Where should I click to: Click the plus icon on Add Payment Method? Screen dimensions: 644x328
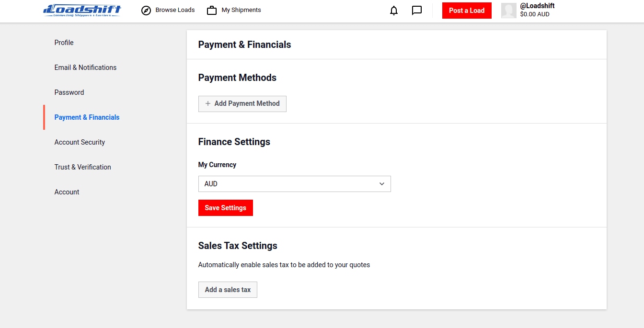208,104
